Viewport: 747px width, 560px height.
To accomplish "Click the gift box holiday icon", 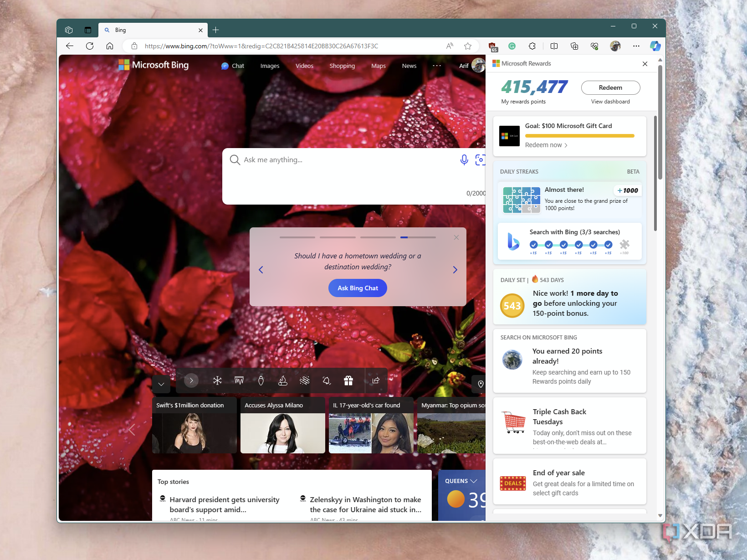I will click(348, 380).
